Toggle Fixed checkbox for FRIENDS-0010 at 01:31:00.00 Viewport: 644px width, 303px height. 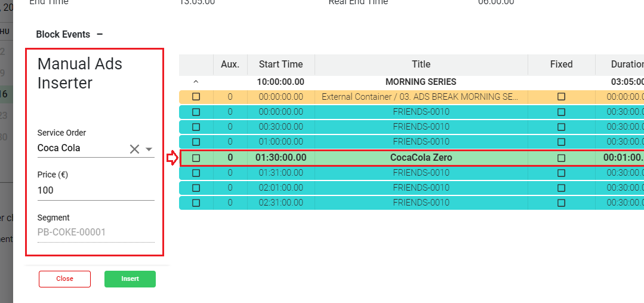[561, 173]
